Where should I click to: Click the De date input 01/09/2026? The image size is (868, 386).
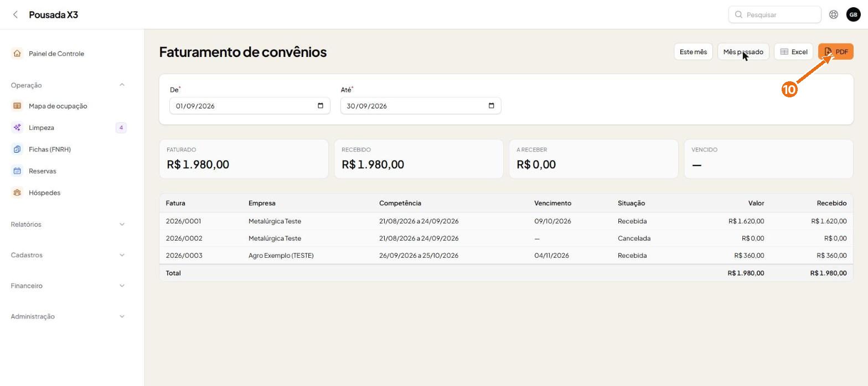tap(250, 106)
